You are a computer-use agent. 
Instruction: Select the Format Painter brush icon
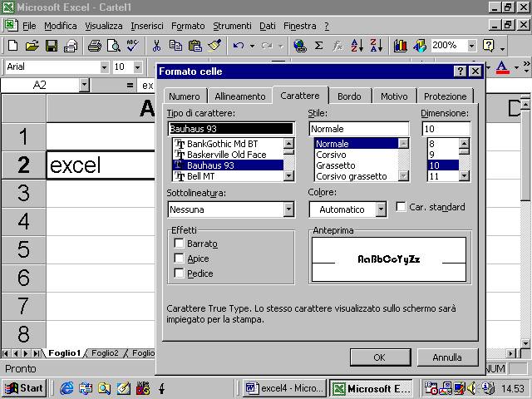click(214, 46)
